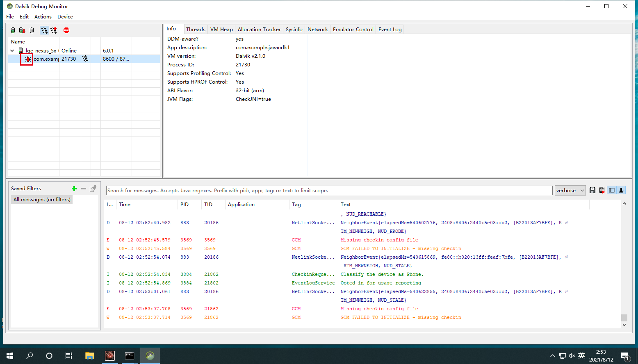Screen dimensions: 638x364
Task: Open File Explorer from the taskbar
Action: coord(89,356)
